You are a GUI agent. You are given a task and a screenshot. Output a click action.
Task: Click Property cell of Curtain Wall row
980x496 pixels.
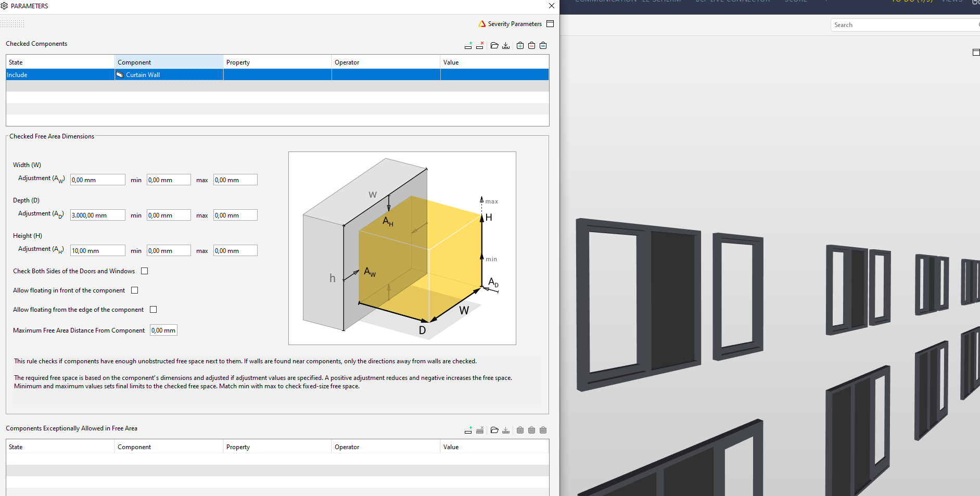point(277,75)
